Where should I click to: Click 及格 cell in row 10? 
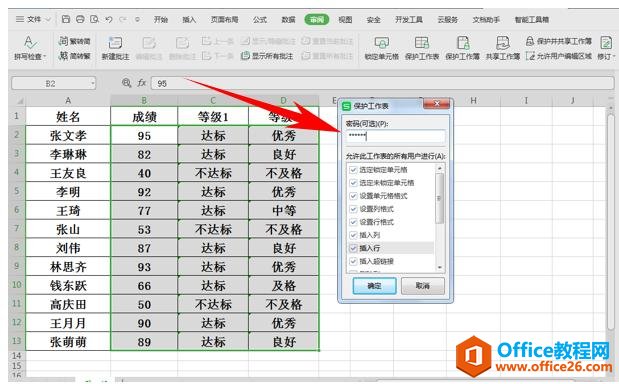click(284, 286)
